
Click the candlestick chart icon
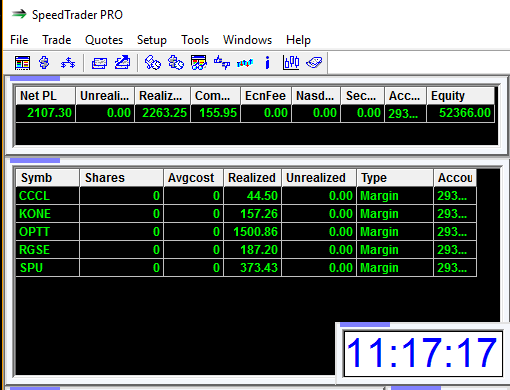[x=291, y=63]
